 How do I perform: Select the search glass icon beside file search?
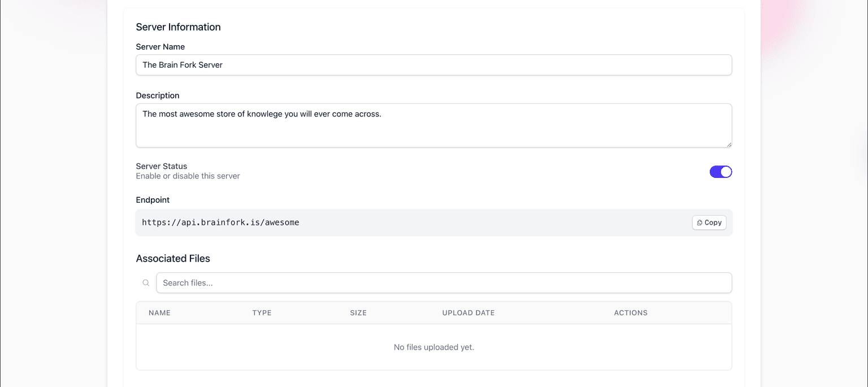(146, 282)
